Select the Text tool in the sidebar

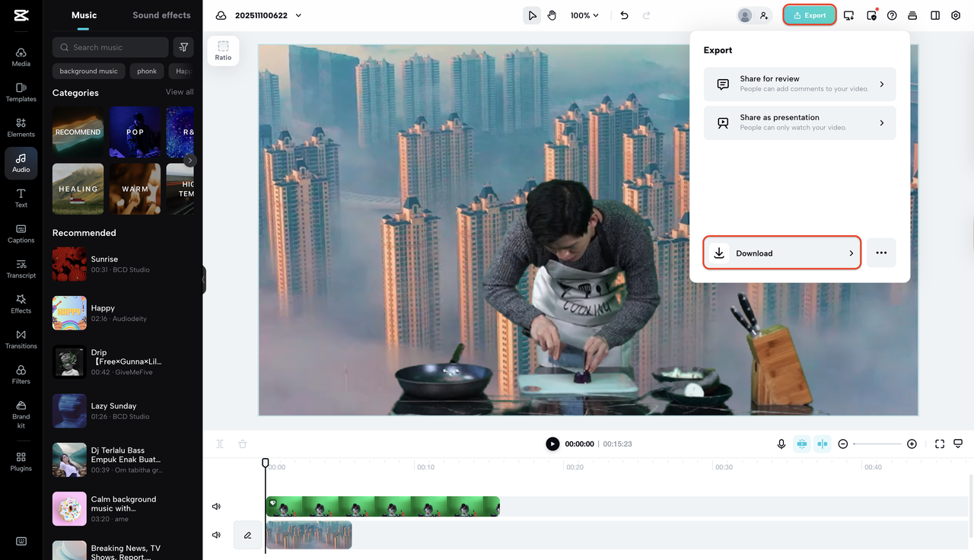(x=21, y=198)
